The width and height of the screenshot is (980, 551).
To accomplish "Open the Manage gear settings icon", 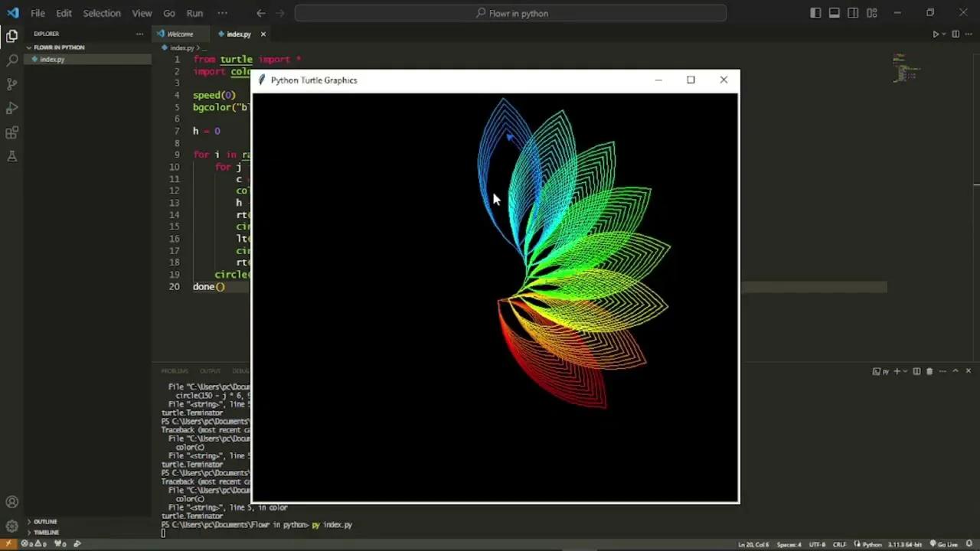I will [x=11, y=526].
